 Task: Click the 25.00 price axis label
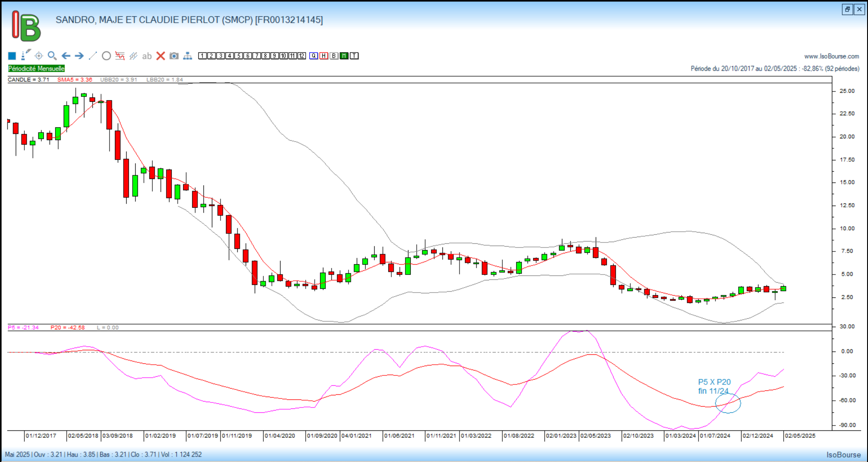pos(847,91)
